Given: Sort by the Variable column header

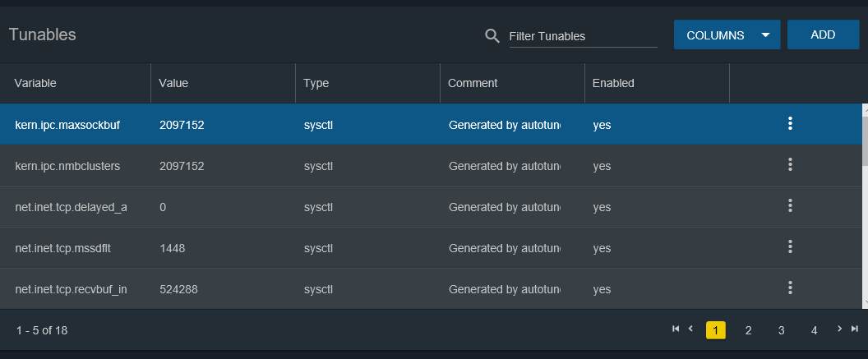Looking at the screenshot, I should pyautogui.click(x=35, y=83).
